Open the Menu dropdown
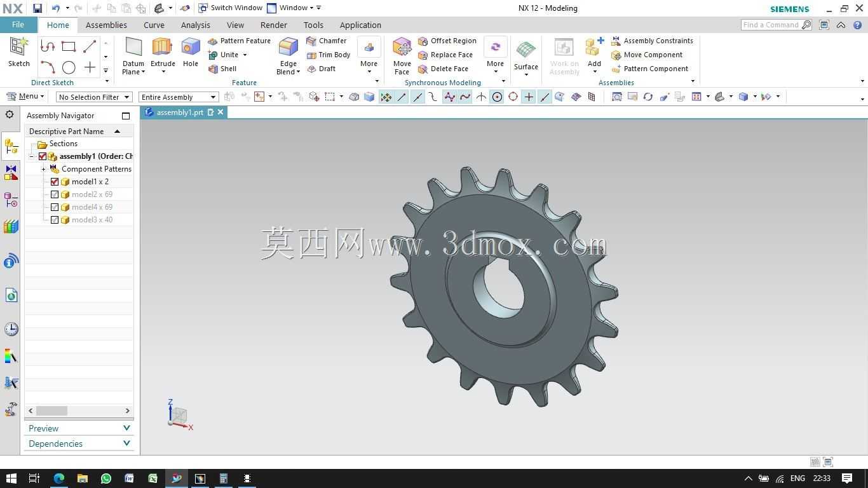 (x=25, y=97)
